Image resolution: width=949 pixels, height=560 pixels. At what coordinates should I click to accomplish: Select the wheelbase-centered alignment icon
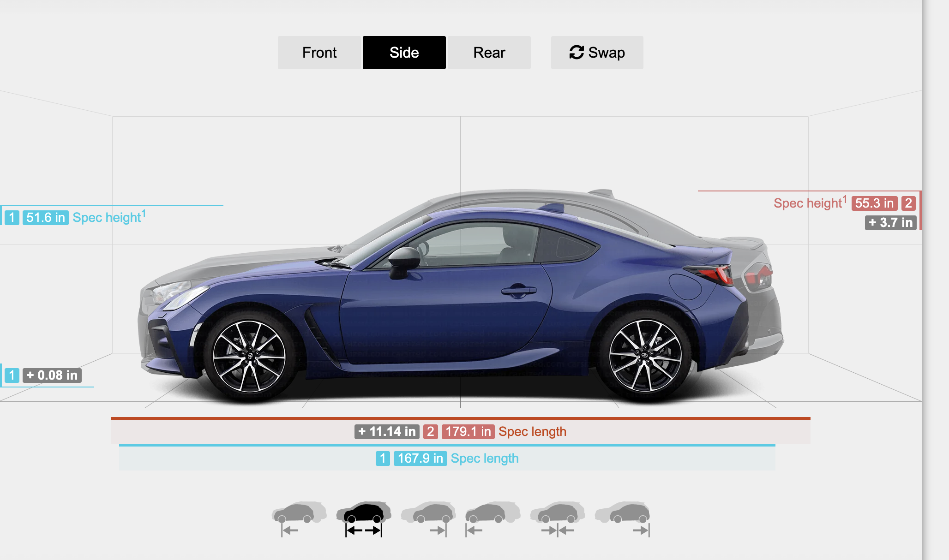tap(363, 519)
